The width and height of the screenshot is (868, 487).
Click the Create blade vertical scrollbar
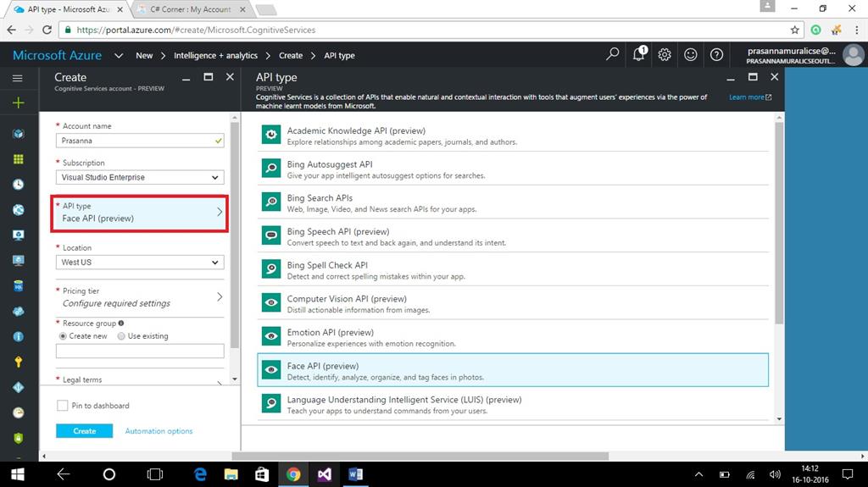click(x=235, y=235)
